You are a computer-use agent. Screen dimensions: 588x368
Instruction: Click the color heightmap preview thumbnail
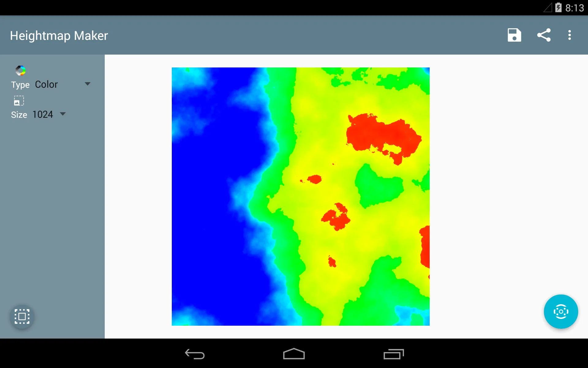point(20,70)
